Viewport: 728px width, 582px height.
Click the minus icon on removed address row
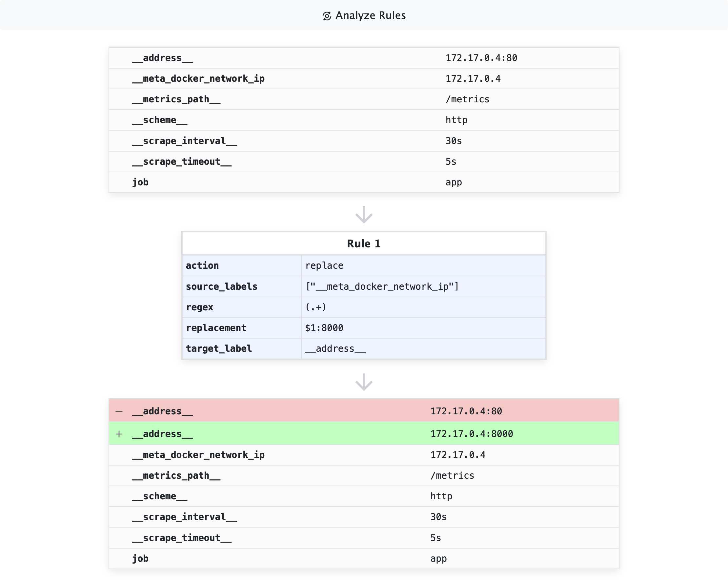(119, 411)
